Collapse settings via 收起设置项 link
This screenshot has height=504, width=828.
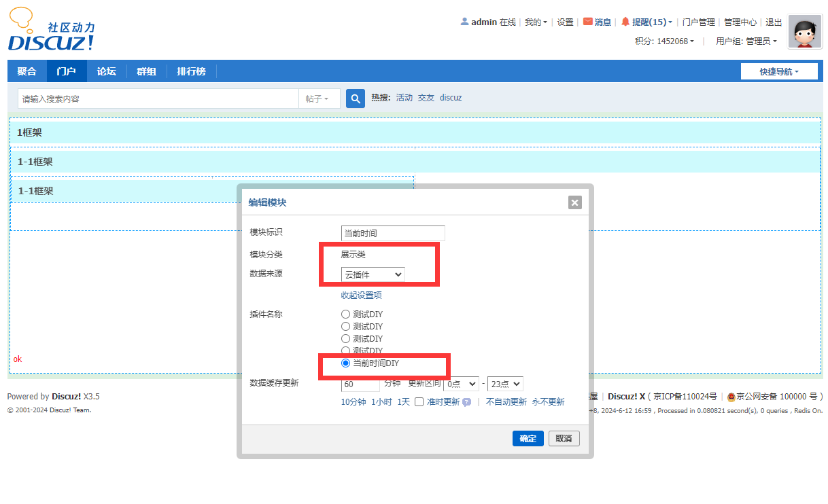(360, 295)
